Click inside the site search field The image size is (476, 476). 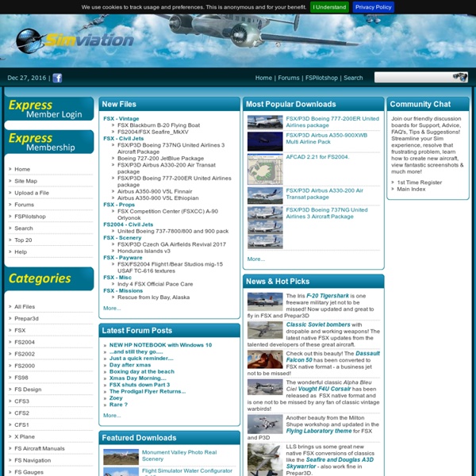tap(413, 77)
